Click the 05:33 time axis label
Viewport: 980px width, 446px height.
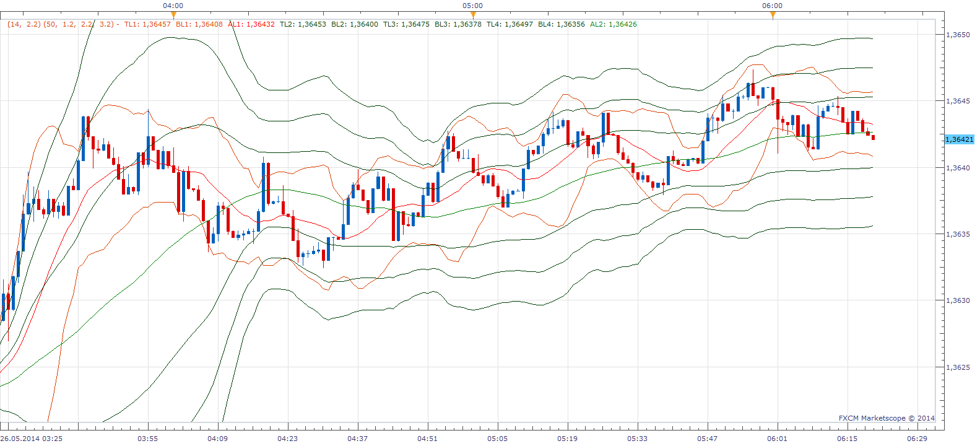pyautogui.click(x=638, y=439)
